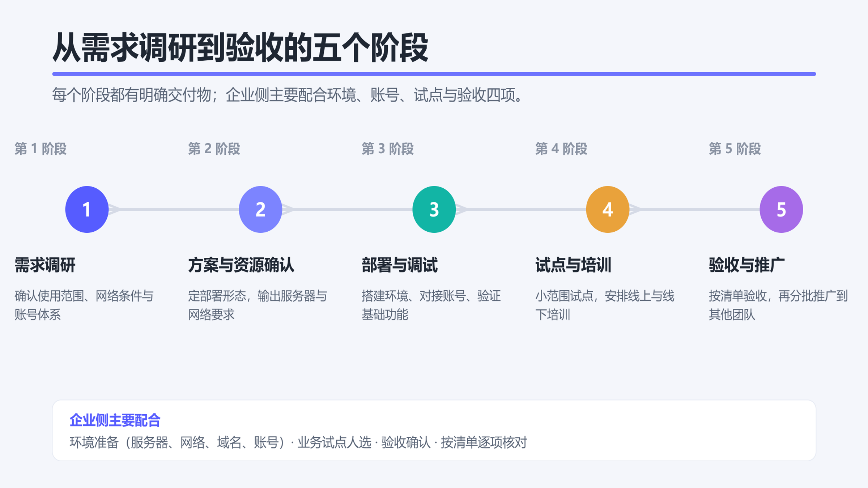Click the 第 3 阶段 label

[x=388, y=149]
